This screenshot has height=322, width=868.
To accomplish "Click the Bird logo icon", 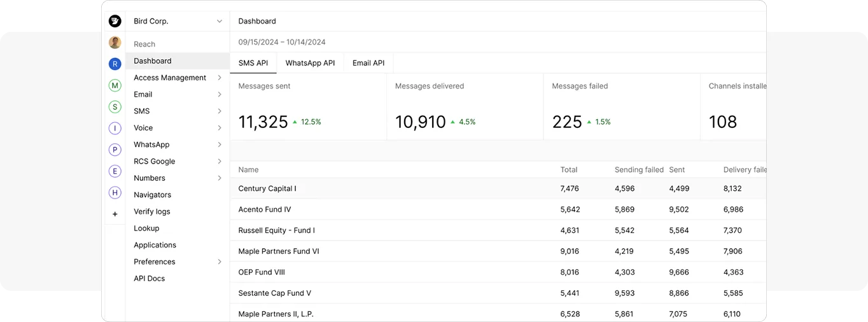I will pyautogui.click(x=115, y=21).
